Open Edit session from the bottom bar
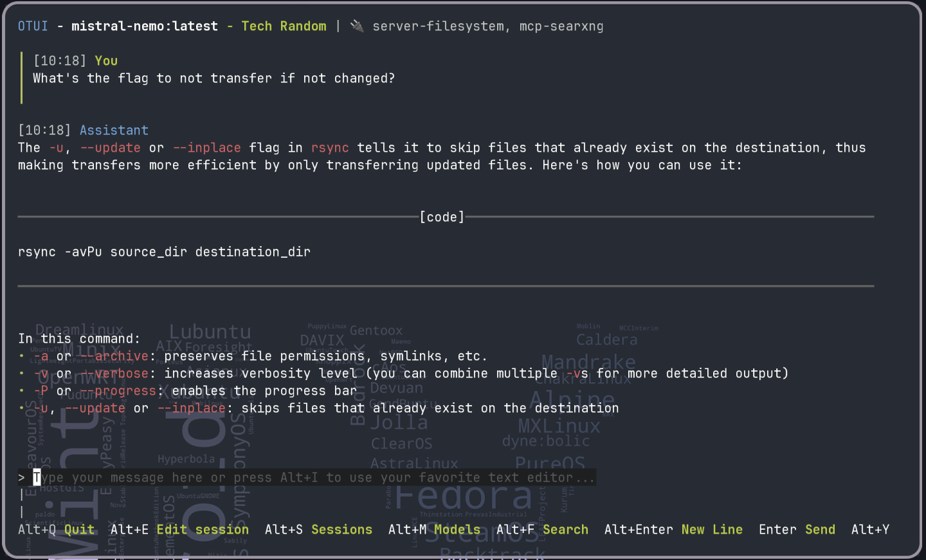This screenshot has height=560, width=926. point(202,530)
